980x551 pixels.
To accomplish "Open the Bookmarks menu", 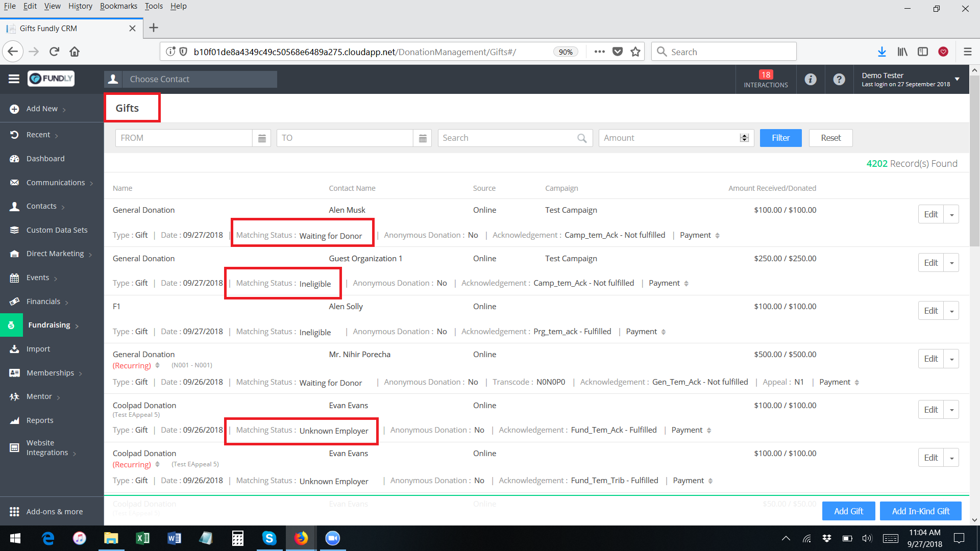I will (x=118, y=6).
